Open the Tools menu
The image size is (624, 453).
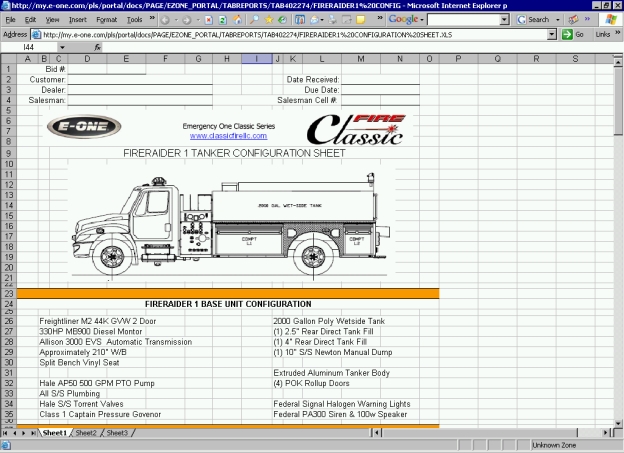coord(135,20)
